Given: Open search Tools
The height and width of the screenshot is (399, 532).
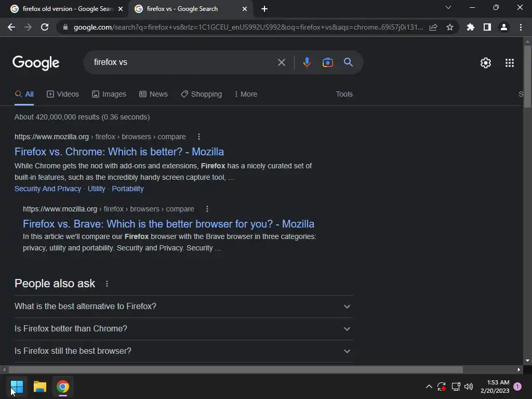Looking at the screenshot, I should click(x=344, y=94).
